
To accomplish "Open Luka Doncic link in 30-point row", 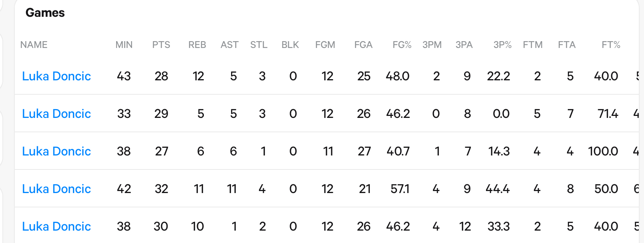I will [x=56, y=226].
